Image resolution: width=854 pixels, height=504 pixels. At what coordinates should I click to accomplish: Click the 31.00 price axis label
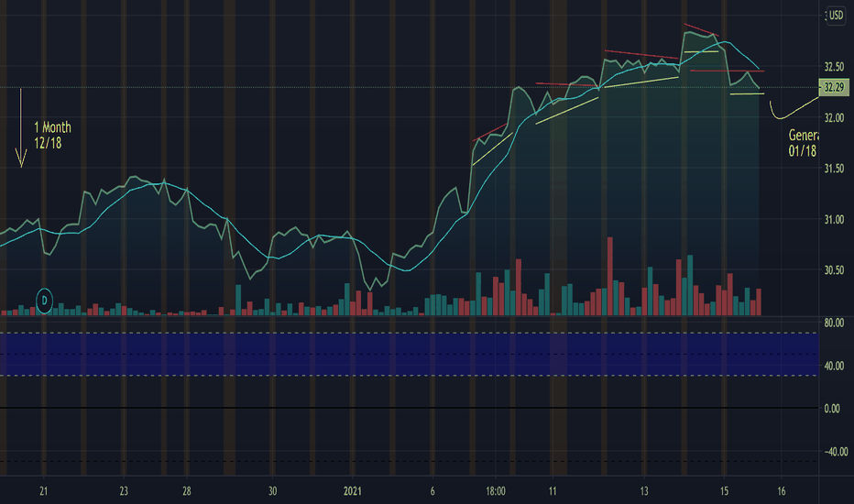point(834,220)
